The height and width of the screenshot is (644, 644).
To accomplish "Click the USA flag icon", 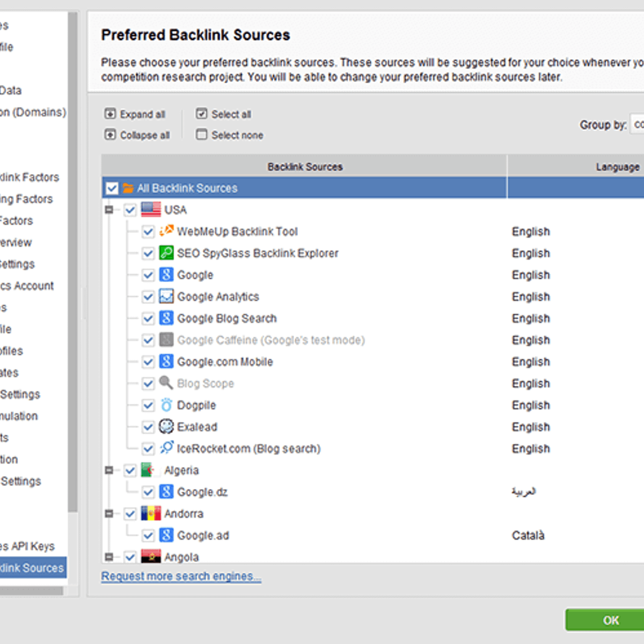I will click(151, 209).
